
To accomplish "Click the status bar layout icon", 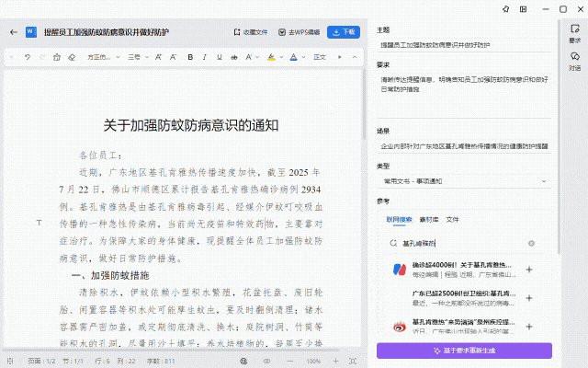I will (x=10, y=361).
